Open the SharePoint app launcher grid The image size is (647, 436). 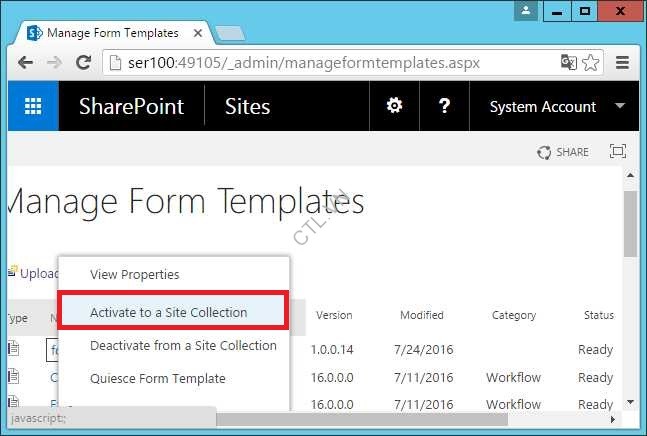pos(33,107)
